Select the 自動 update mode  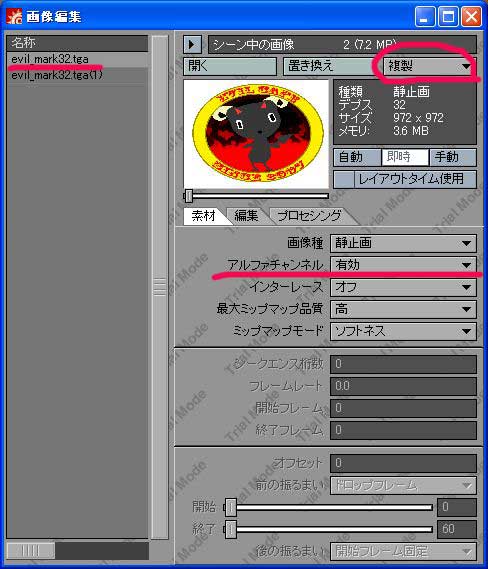tap(357, 157)
